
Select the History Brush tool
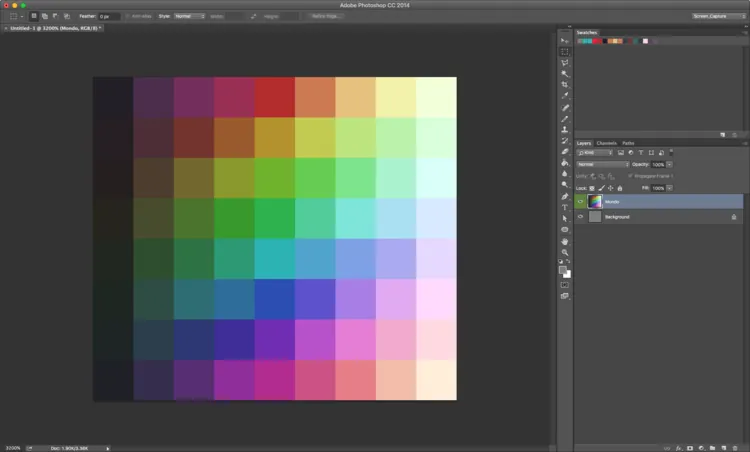click(x=565, y=141)
